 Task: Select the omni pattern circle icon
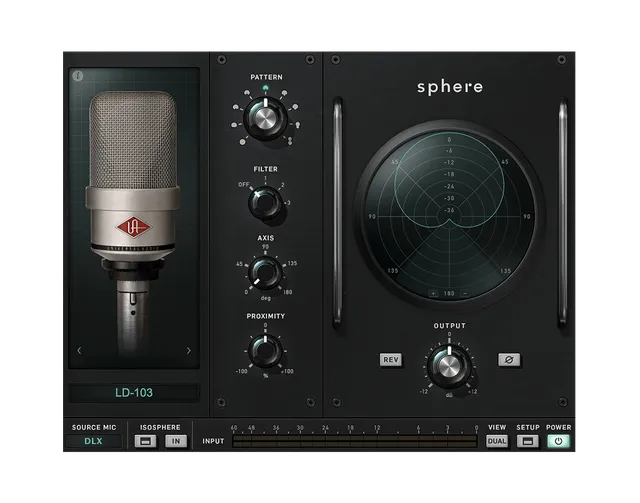(243, 142)
